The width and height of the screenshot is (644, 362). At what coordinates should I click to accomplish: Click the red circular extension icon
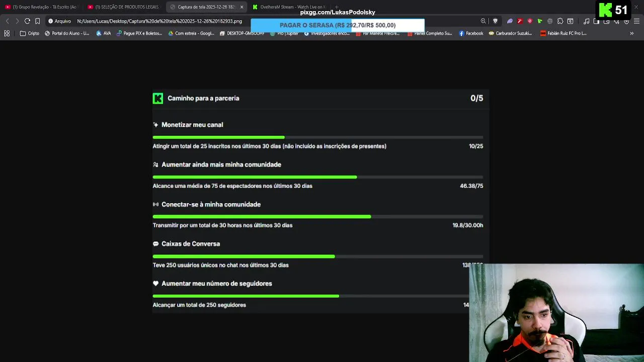tap(530, 21)
